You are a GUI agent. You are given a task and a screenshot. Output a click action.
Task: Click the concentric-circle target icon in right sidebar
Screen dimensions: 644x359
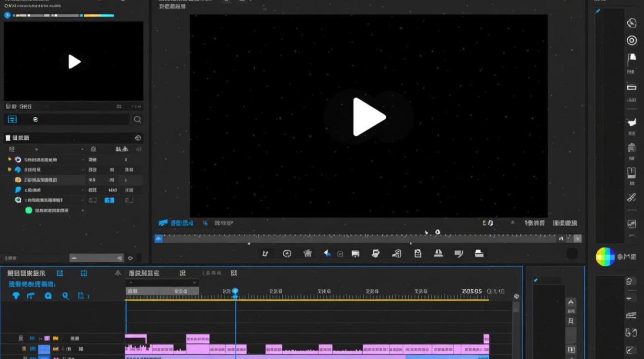(x=632, y=41)
